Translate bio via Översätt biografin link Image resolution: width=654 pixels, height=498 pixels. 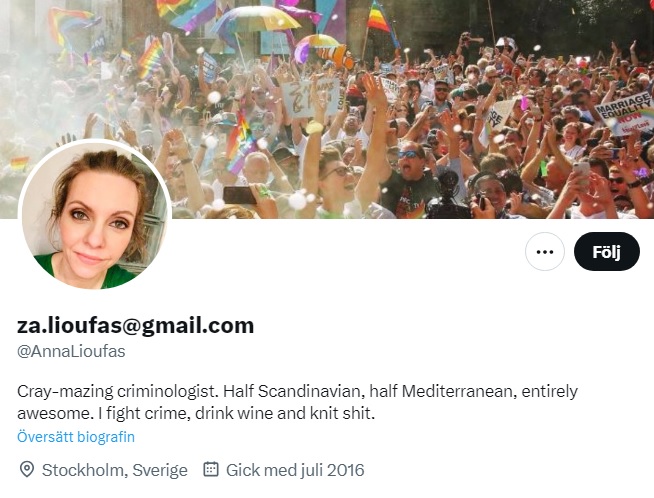[x=76, y=437]
